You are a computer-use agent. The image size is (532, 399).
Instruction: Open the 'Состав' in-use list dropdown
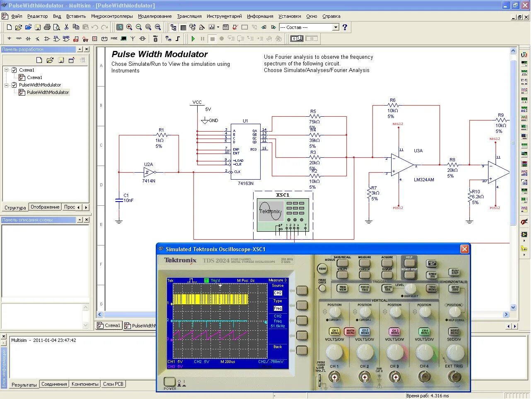336,27
